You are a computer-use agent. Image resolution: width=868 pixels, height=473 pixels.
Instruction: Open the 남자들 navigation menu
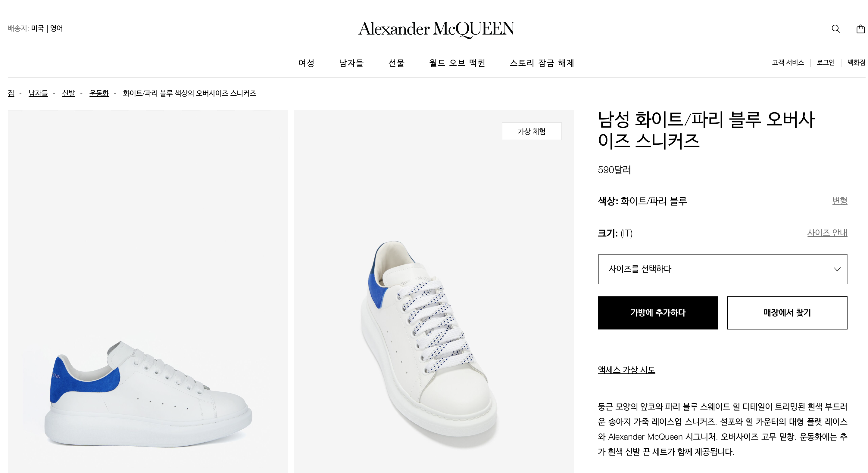click(351, 63)
